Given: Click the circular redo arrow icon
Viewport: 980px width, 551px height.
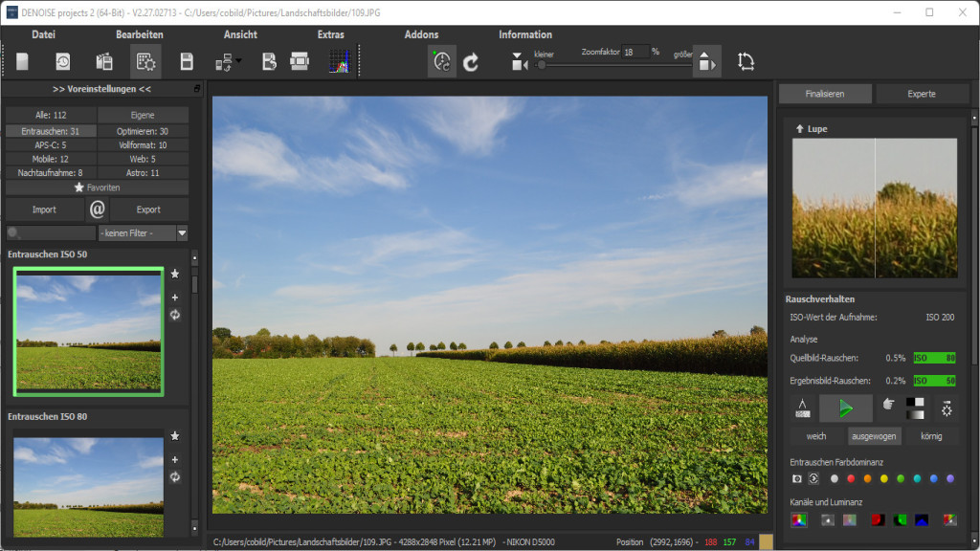Looking at the screenshot, I should (471, 62).
